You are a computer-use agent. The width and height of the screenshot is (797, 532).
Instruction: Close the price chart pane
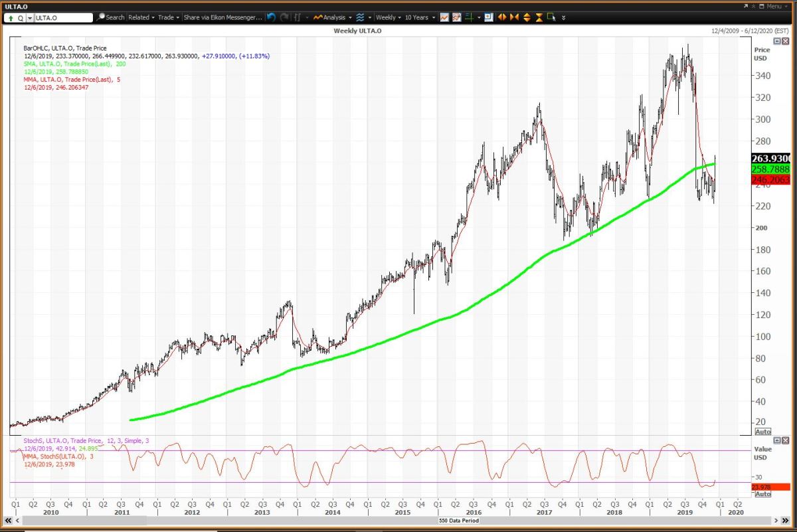[x=786, y=41]
